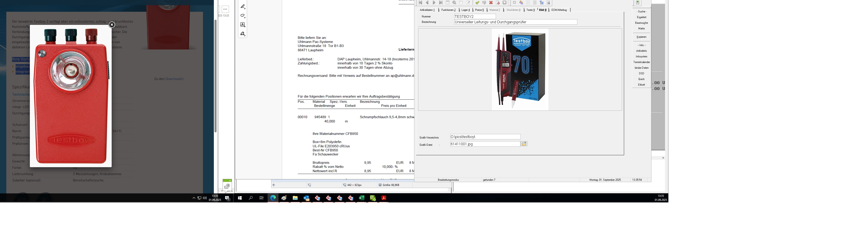
Task: Select the freehand lasso draw tool
Action: [243, 16]
